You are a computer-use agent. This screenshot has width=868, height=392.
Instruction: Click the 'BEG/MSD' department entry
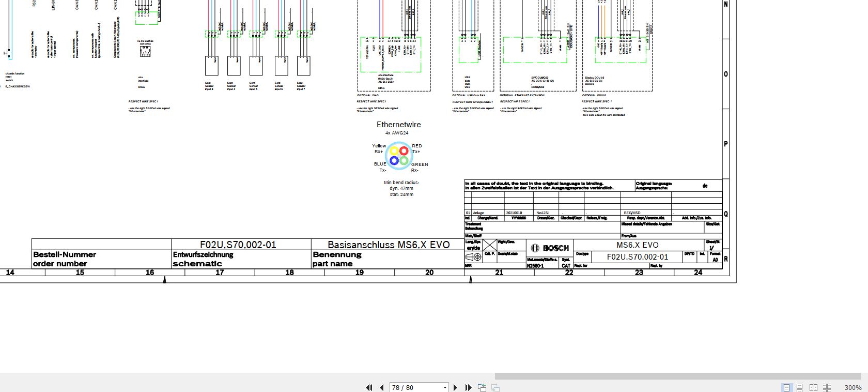click(x=632, y=213)
